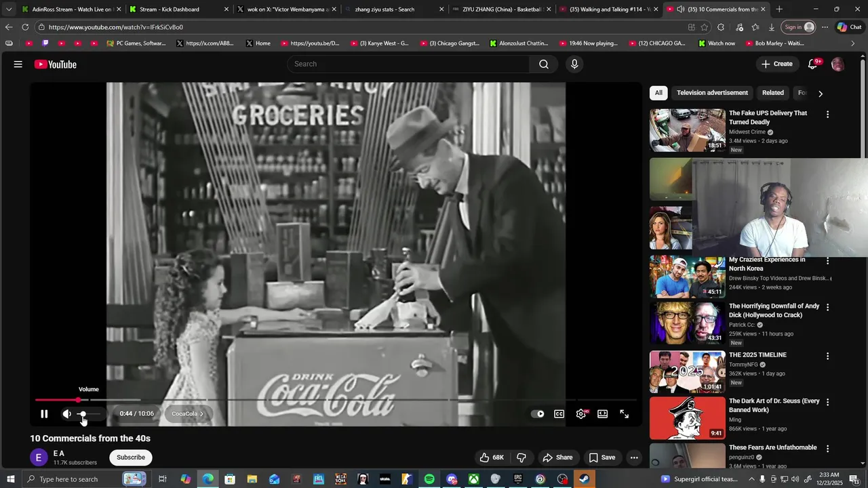Show more bookmarks overflow chevron

[x=853, y=43]
